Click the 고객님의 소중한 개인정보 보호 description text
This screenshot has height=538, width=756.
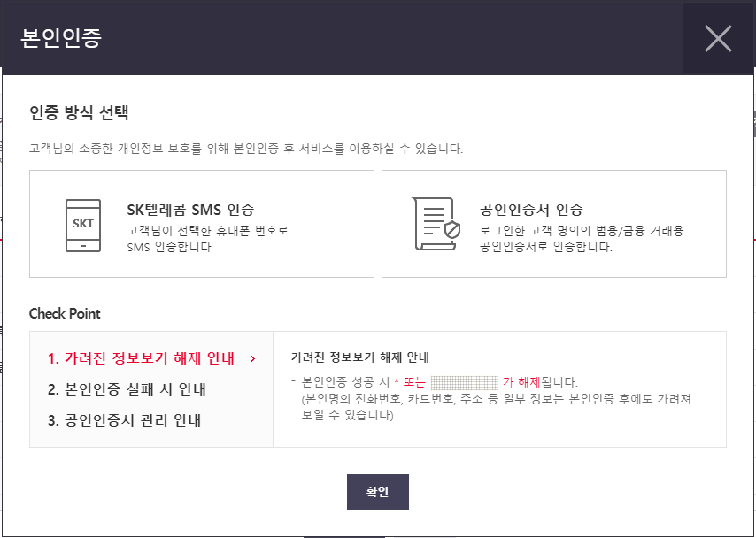pos(246,149)
